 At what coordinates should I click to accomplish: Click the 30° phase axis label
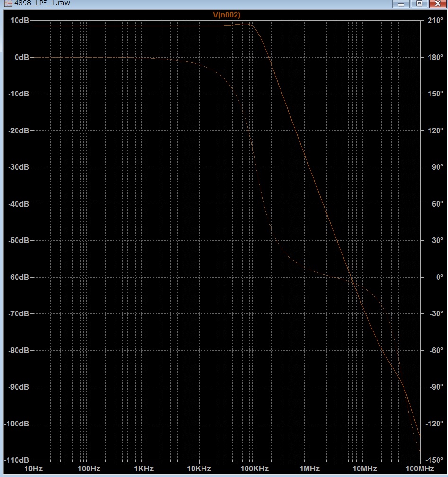pyautogui.click(x=437, y=240)
